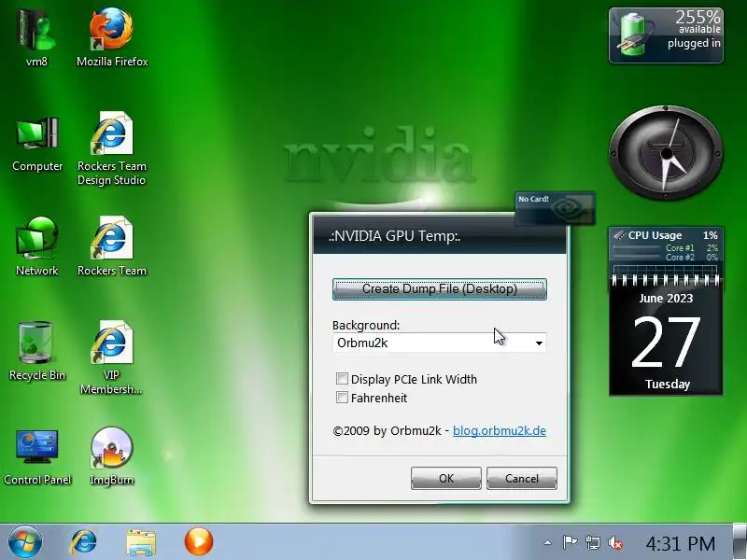The height and width of the screenshot is (560, 747).
Task: Click Create Dump File (Desktop) button
Action: click(439, 289)
